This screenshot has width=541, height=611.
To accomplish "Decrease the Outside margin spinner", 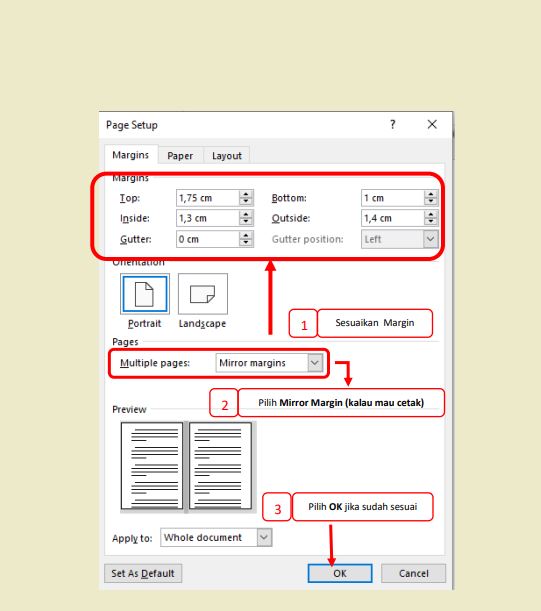I will (x=430, y=222).
